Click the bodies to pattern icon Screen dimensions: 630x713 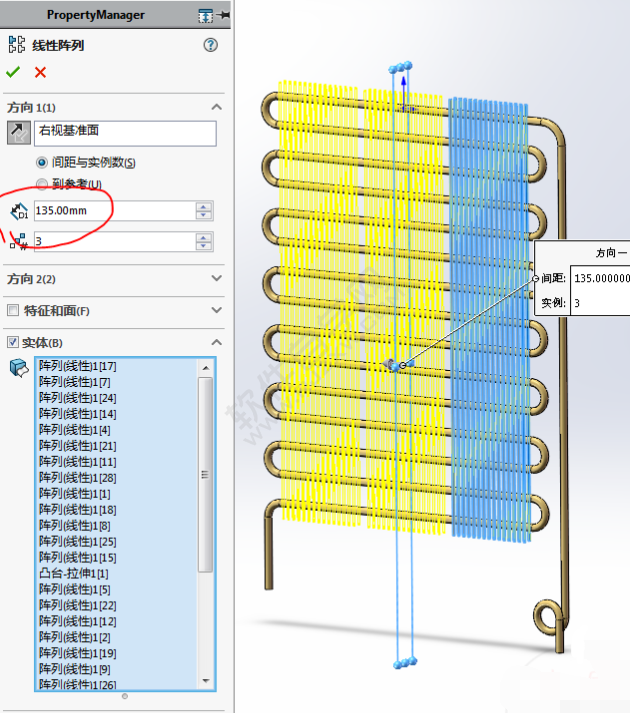(19, 367)
